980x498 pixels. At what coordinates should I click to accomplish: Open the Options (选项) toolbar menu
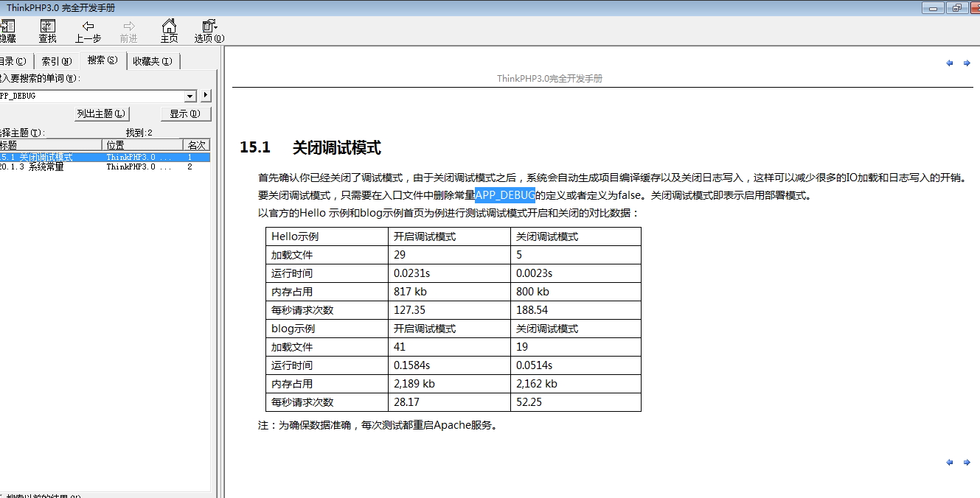click(x=209, y=31)
